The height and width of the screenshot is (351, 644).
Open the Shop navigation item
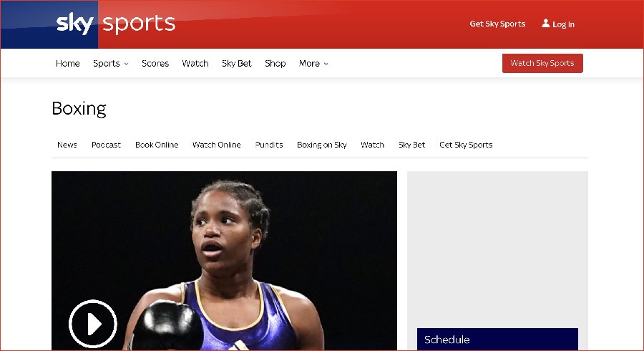275,63
